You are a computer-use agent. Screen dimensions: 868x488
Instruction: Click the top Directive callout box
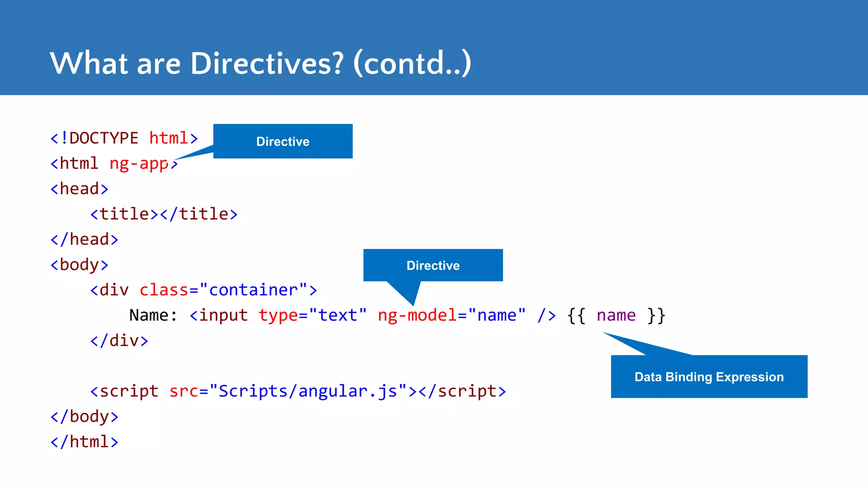283,141
